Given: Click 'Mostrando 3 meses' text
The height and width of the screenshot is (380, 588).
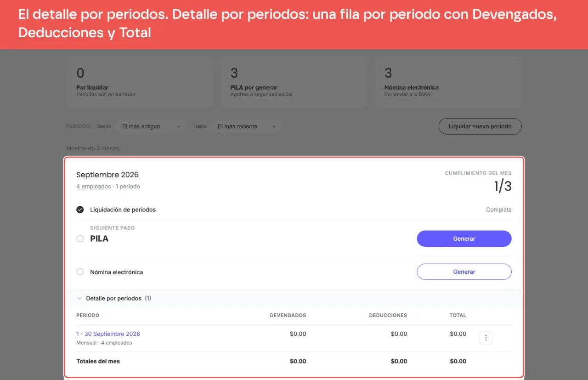Looking at the screenshot, I should click(92, 148).
